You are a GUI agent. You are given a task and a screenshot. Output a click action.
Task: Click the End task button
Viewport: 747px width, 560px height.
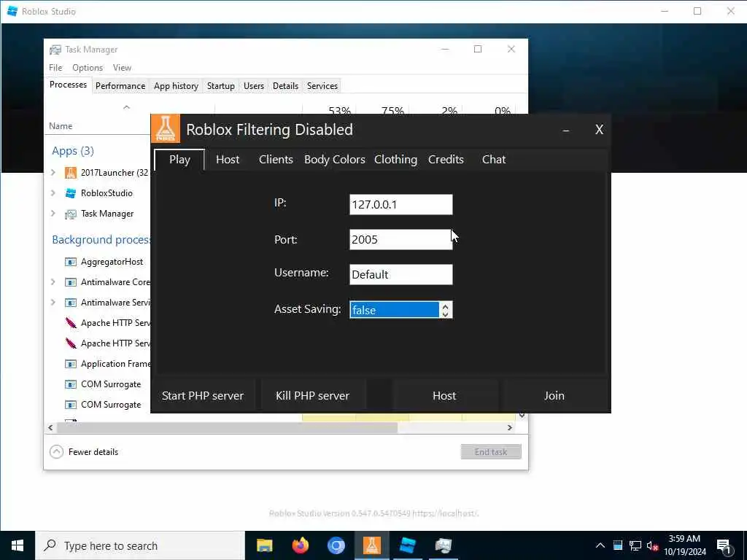tap(491, 452)
